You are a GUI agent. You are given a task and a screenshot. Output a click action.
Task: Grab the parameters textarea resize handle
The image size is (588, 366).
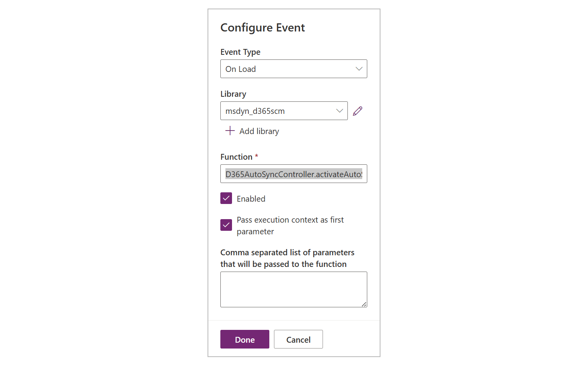[364, 305]
